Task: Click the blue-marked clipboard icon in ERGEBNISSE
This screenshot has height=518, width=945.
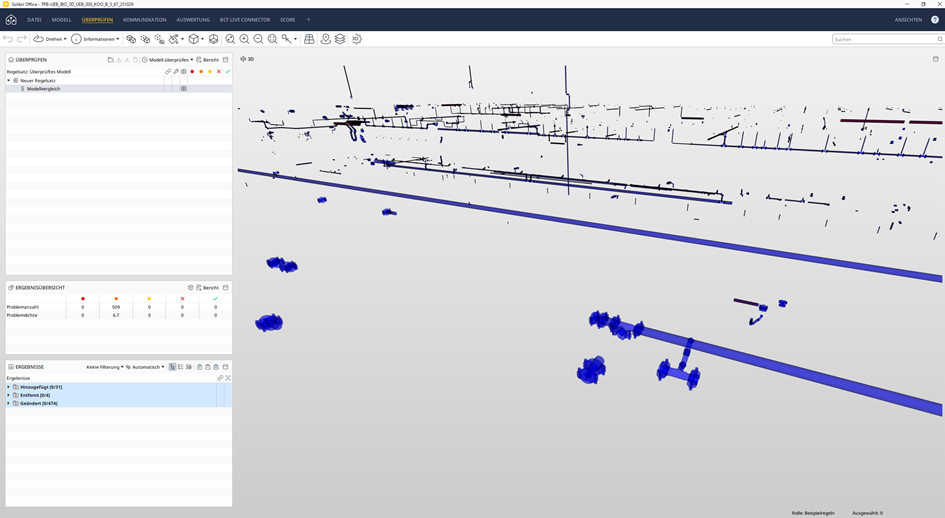Action: (216, 367)
